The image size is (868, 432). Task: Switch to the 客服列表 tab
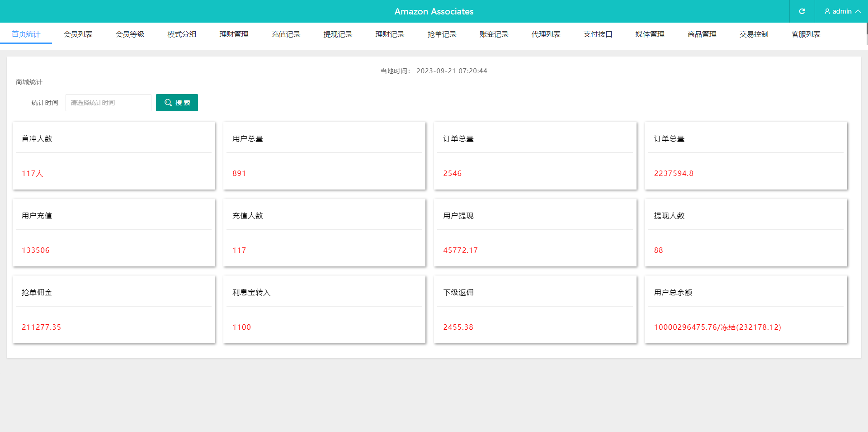[806, 34]
